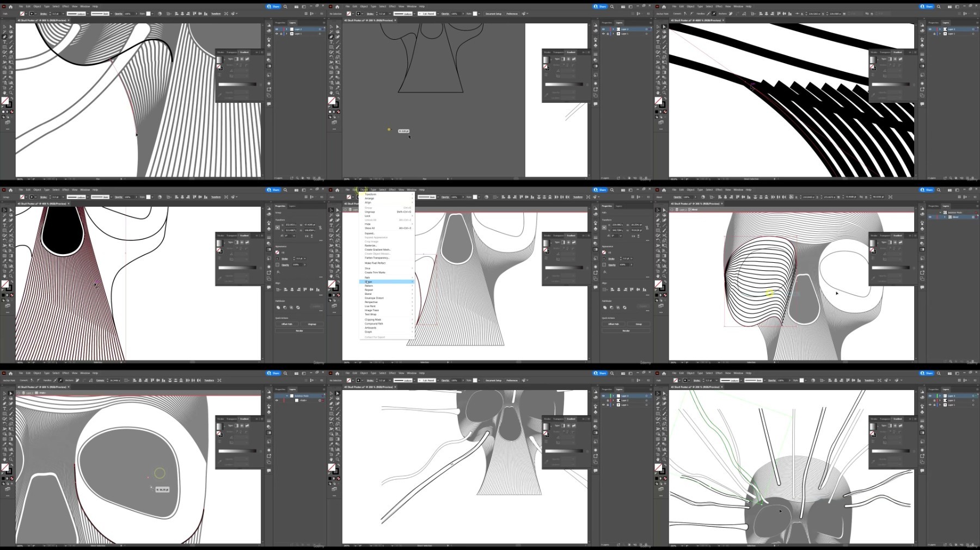Open the Shape submenu in the Object menu
This screenshot has height=550, width=980.
[369, 282]
